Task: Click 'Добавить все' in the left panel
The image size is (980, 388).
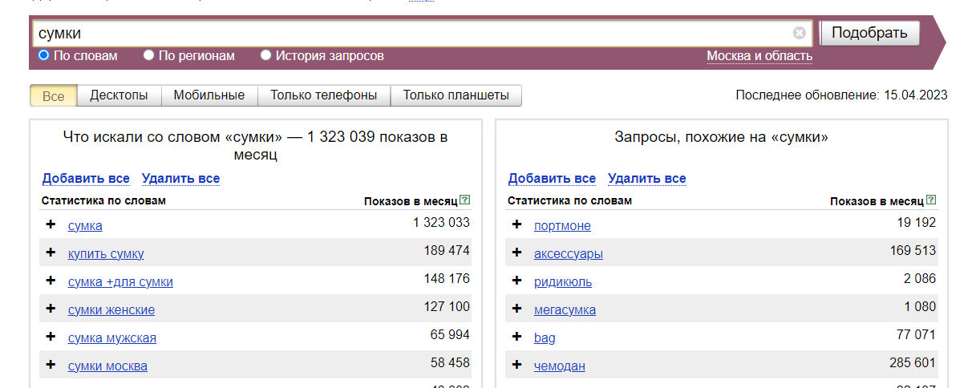Action: (x=86, y=178)
